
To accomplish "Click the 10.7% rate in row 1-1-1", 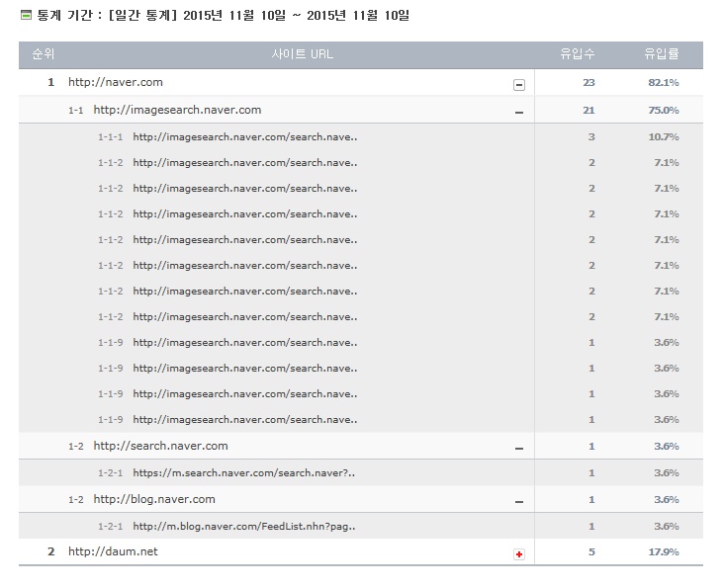I will coord(664,137).
